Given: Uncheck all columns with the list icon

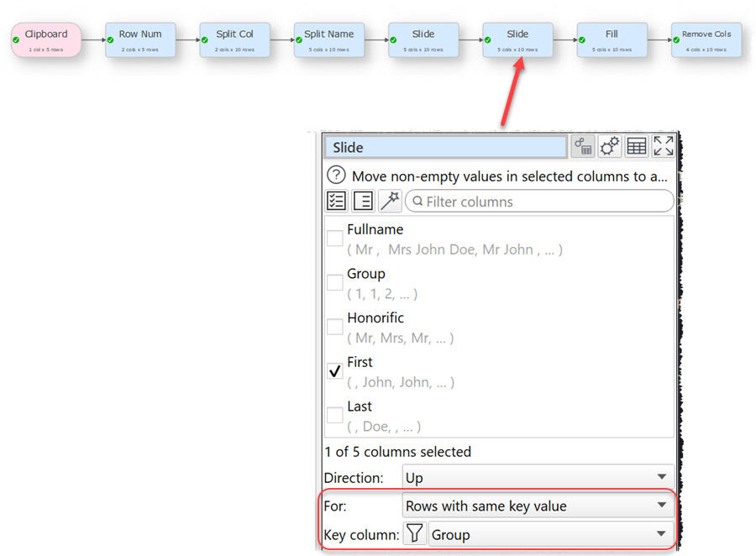Looking at the screenshot, I should click(x=363, y=201).
